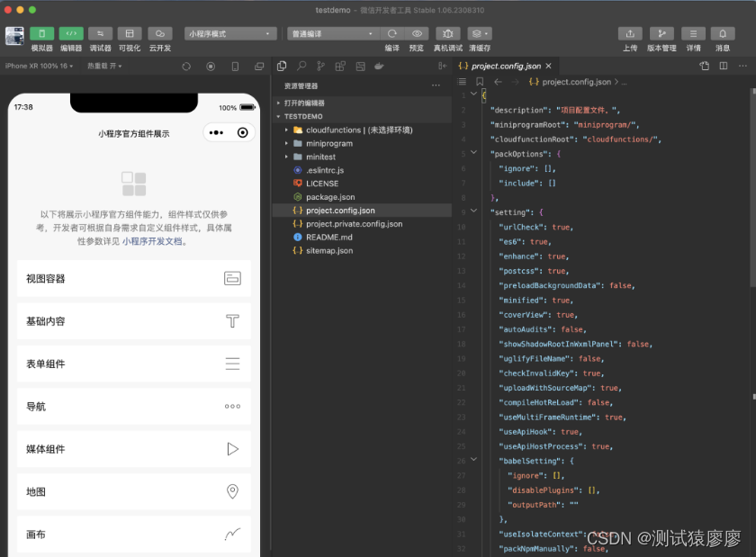Open the 表单组件 component item
Image resolution: width=756 pixels, height=557 pixels.
(134, 364)
